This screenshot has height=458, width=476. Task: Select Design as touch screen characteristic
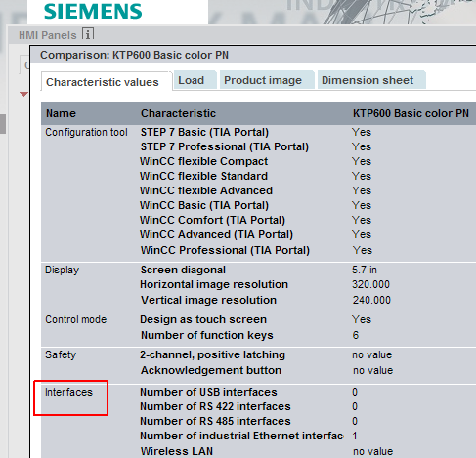point(203,319)
